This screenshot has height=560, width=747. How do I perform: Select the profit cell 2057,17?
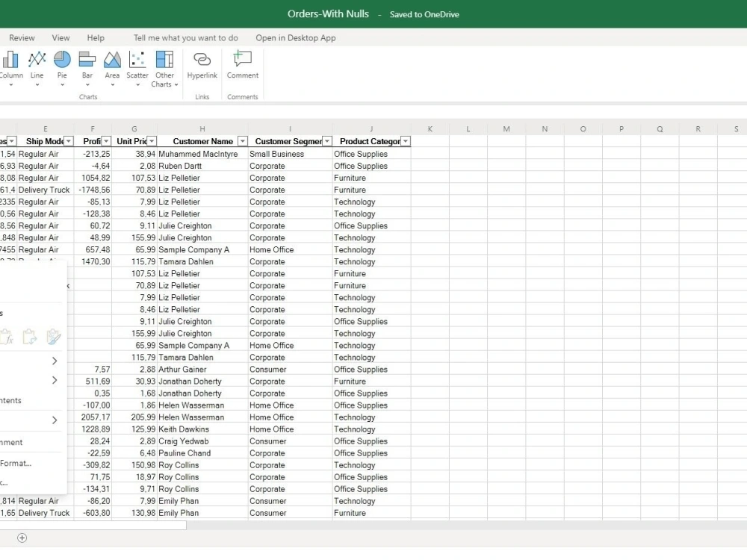pos(93,417)
